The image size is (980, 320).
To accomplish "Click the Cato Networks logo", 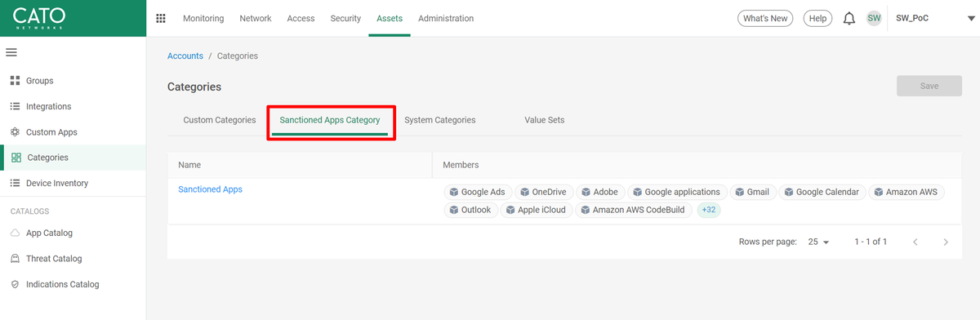I will (x=39, y=18).
